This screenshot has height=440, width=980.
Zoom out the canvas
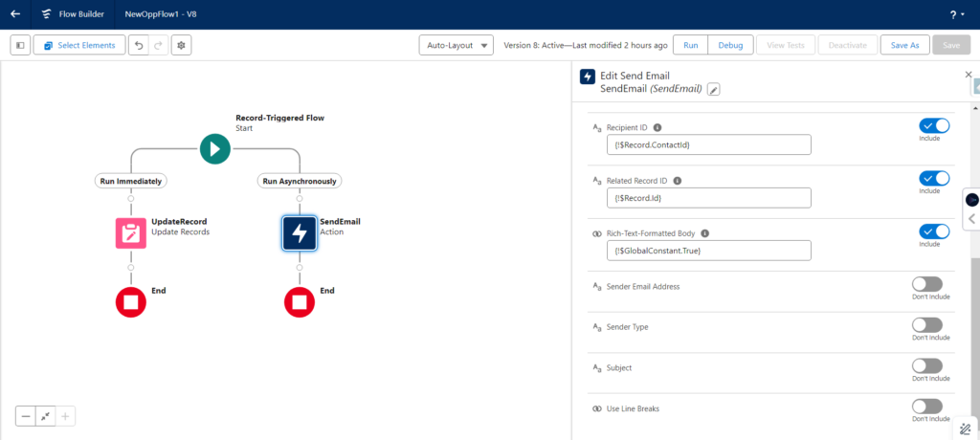[x=26, y=416]
